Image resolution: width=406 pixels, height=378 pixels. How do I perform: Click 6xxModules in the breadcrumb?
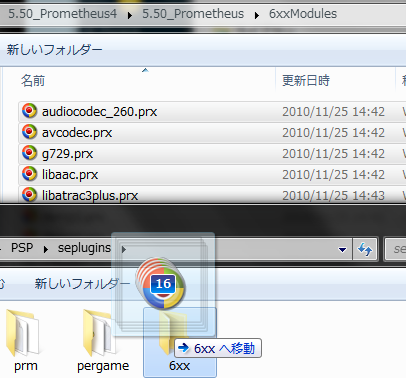303,14
